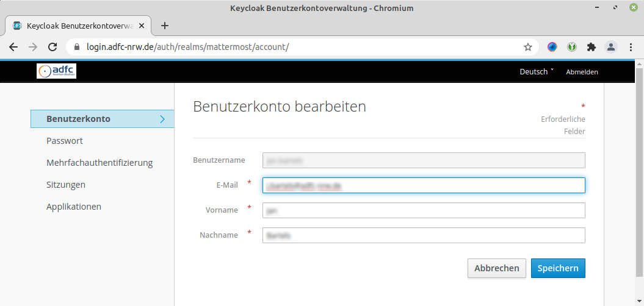Click the E-Mail field label
Screen dimensions: 644x306
tap(227, 185)
